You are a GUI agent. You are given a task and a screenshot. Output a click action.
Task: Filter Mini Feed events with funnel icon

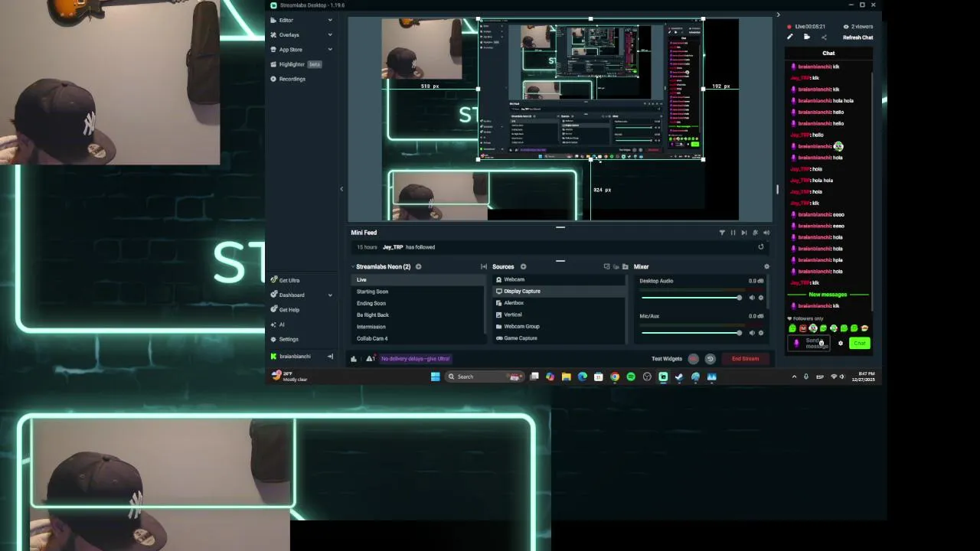[722, 233]
